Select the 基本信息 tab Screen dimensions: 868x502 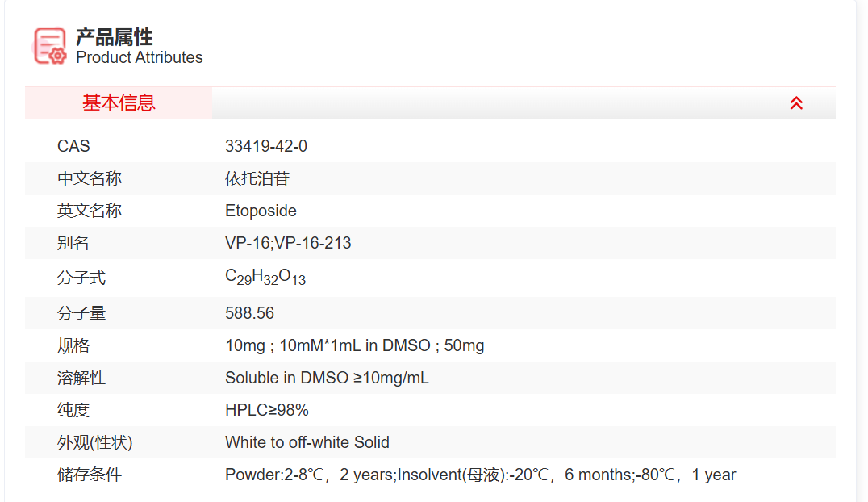pos(119,103)
